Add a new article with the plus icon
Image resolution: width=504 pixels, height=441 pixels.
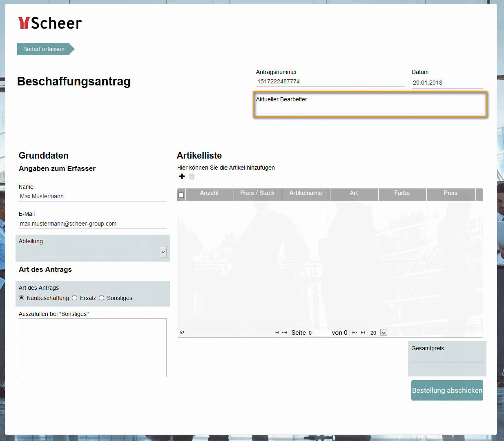[x=182, y=177]
